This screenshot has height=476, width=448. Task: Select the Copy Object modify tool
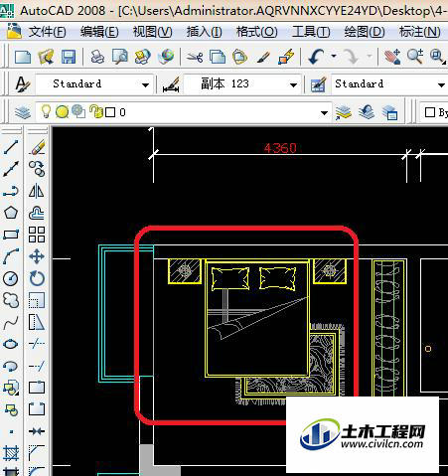click(x=37, y=169)
